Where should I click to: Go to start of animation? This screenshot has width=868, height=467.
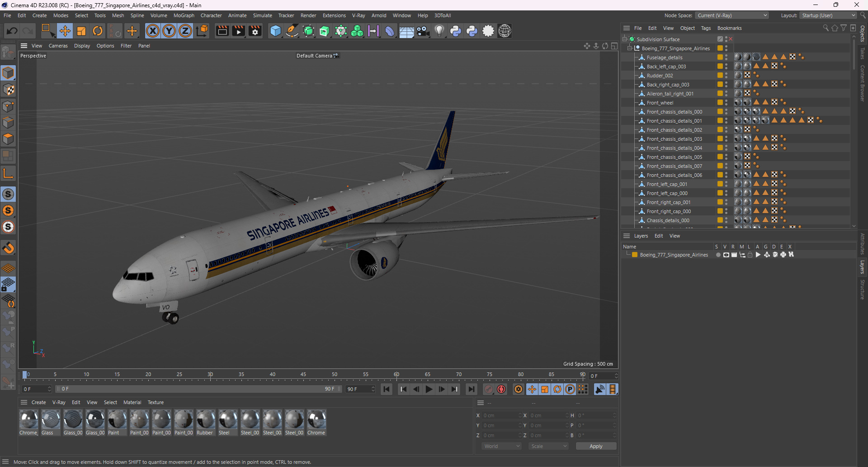(x=387, y=389)
